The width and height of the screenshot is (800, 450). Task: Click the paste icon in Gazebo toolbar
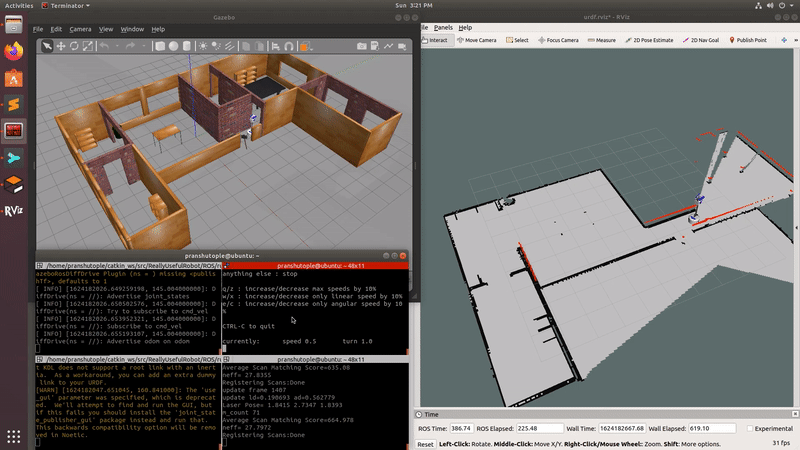tap(259, 46)
